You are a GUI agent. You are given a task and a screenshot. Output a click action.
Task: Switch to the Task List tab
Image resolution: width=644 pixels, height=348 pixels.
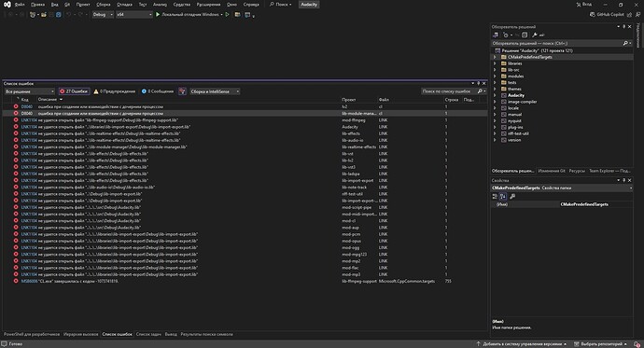148,334
